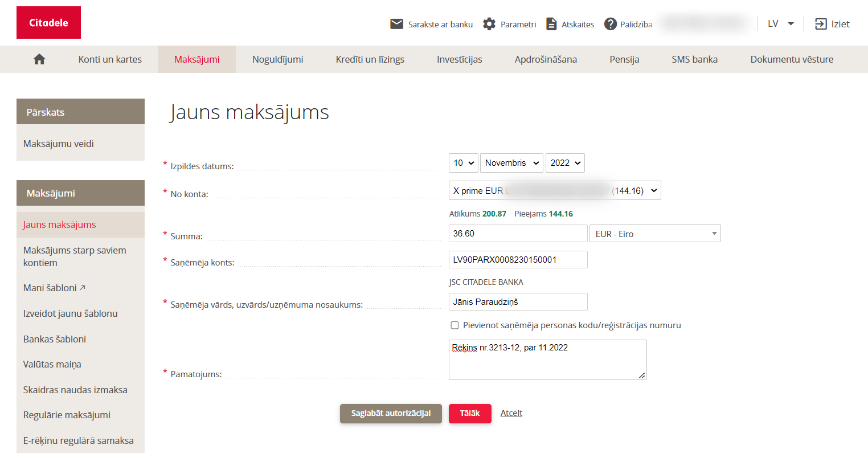This screenshot has width=868, height=453.
Task: Click the Jauns maksājums page heading
Action: click(249, 112)
